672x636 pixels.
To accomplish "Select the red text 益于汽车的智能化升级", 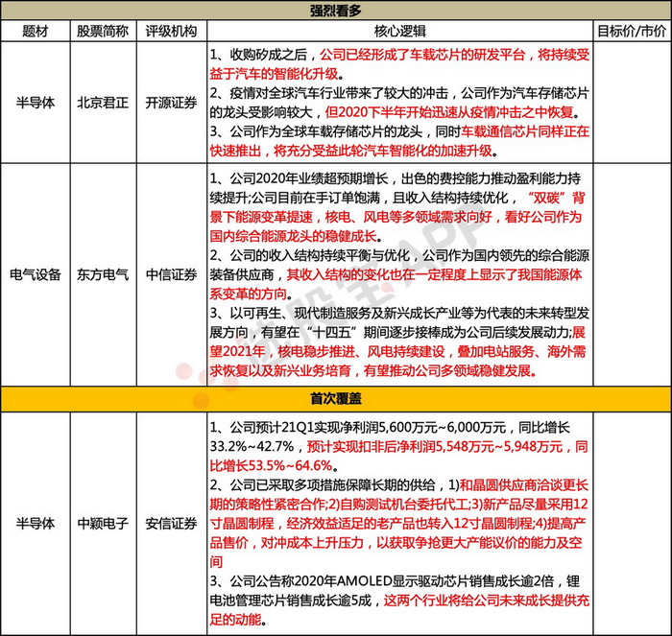I will (x=274, y=74).
